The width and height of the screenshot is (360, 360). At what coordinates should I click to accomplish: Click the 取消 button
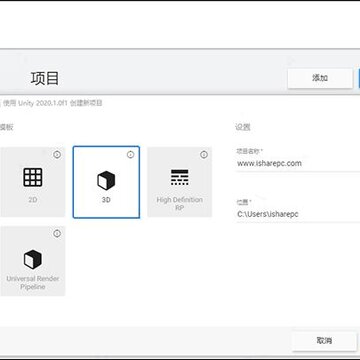point(324,341)
